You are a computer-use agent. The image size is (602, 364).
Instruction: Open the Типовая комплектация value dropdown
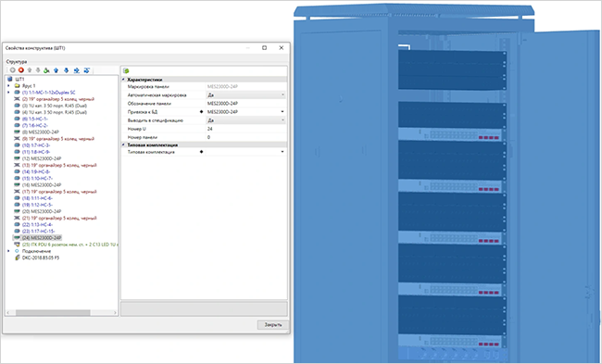[x=282, y=152]
